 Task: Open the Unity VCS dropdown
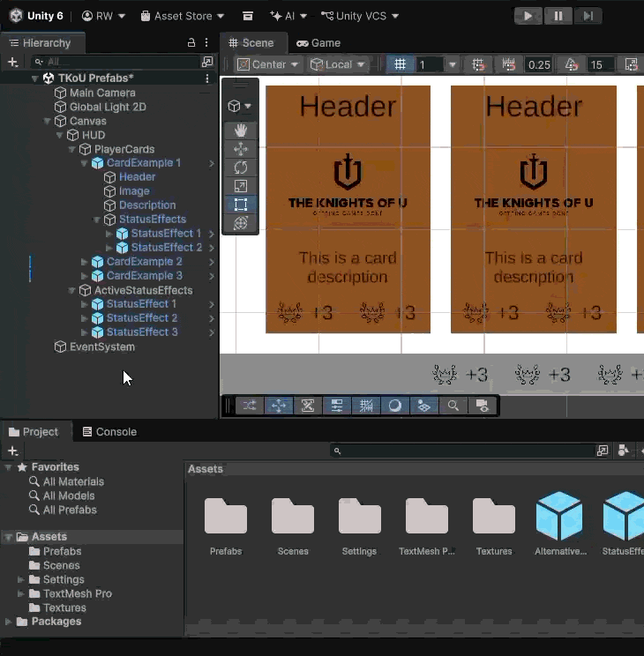click(360, 16)
